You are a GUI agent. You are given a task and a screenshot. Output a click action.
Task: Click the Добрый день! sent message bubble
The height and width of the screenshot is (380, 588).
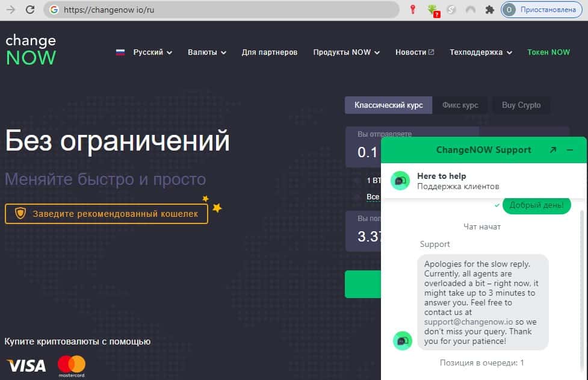[537, 205]
